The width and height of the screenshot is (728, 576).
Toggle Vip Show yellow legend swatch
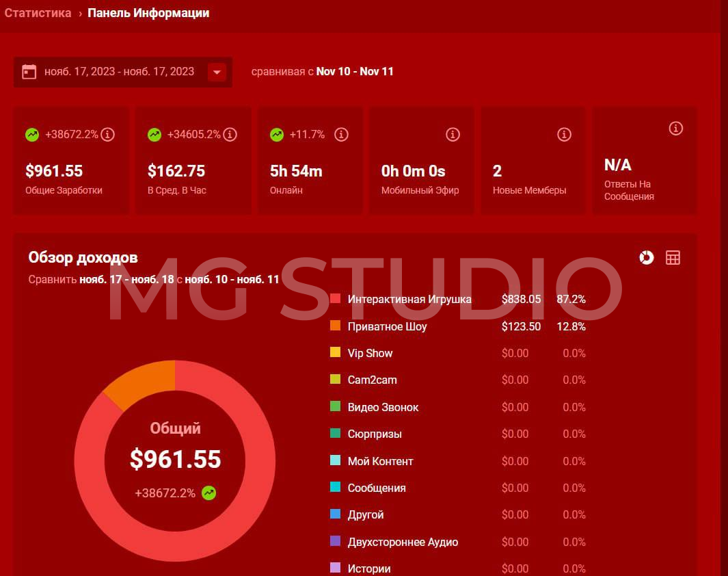(335, 353)
